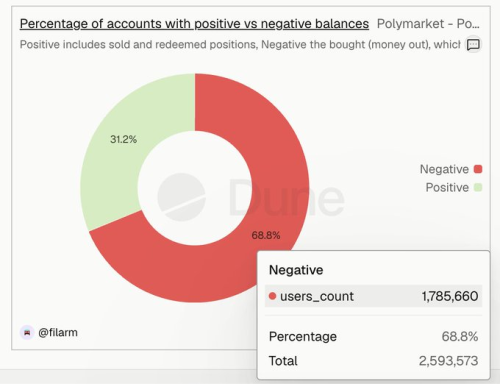Viewport: 500px width, 384px height.
Task: Click the Negative heading in tooltip
Action: pos(296,270)
